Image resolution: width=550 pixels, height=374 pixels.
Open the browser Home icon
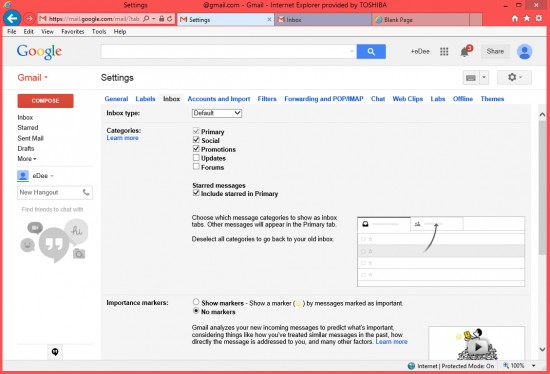tap(515, 18)
